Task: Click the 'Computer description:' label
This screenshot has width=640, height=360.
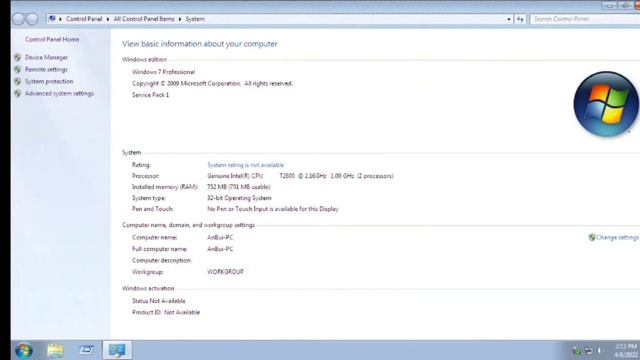Action: (x=162, y=260)
